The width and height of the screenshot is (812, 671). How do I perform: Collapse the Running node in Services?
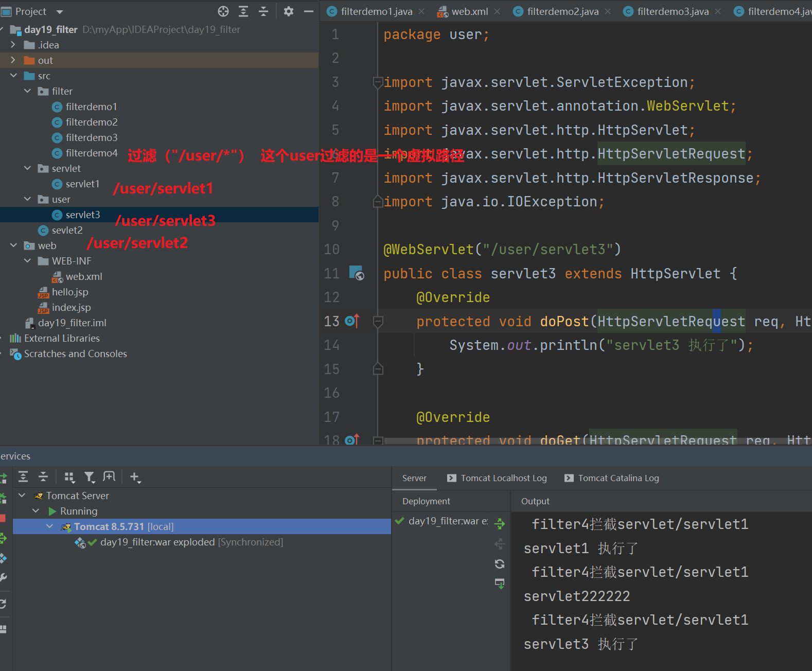pyautogui.click(x=36, y=511)
